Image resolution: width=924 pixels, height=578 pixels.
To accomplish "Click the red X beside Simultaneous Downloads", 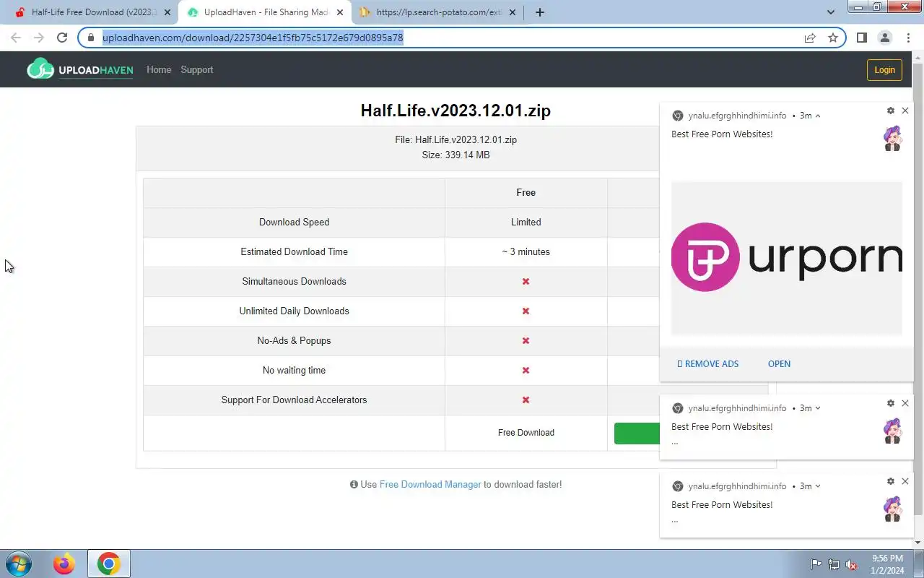I will [x=526, y=282].
